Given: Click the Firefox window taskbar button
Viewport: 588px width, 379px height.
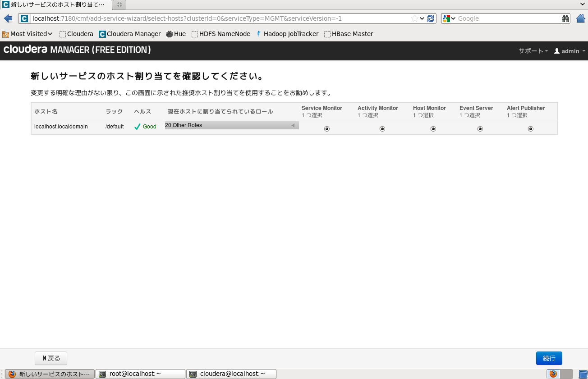Looking at the screenshot, I should pyautogui.click(x=50, y=374).
